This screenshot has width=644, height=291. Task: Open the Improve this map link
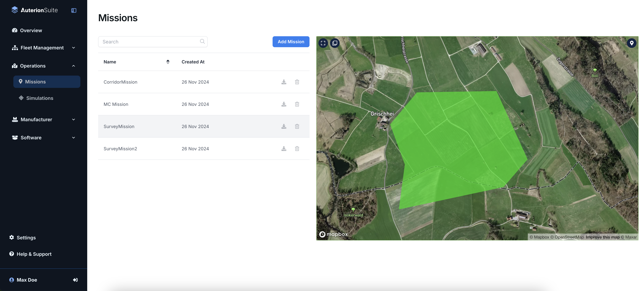pos(602,237)
